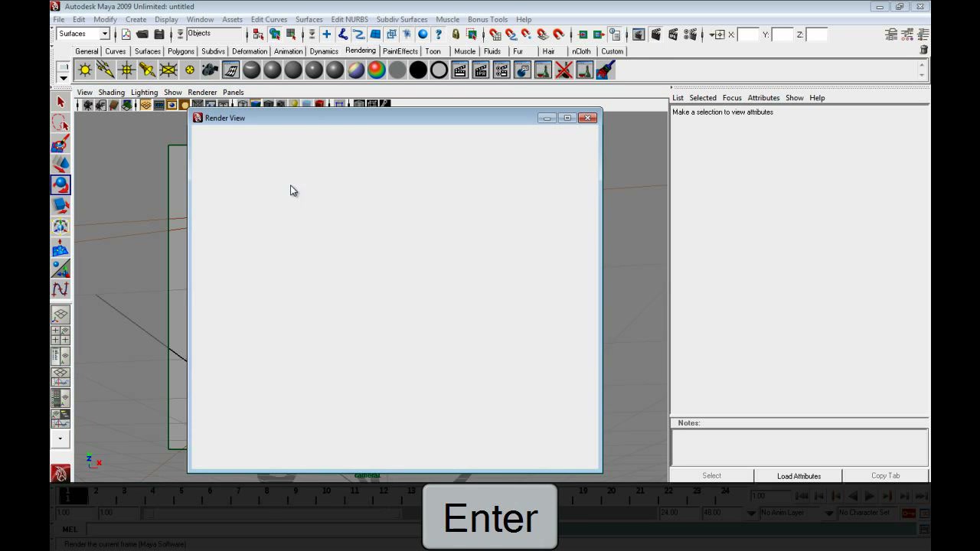
Task: Switch to the Polygons shelf tab
Action: tap(181, 51)
